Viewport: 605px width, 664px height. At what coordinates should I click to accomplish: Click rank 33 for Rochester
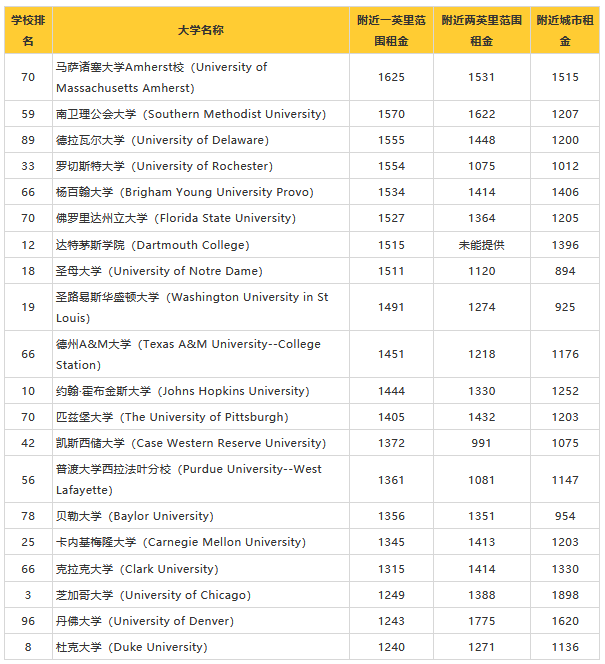[x=28, y=166]
